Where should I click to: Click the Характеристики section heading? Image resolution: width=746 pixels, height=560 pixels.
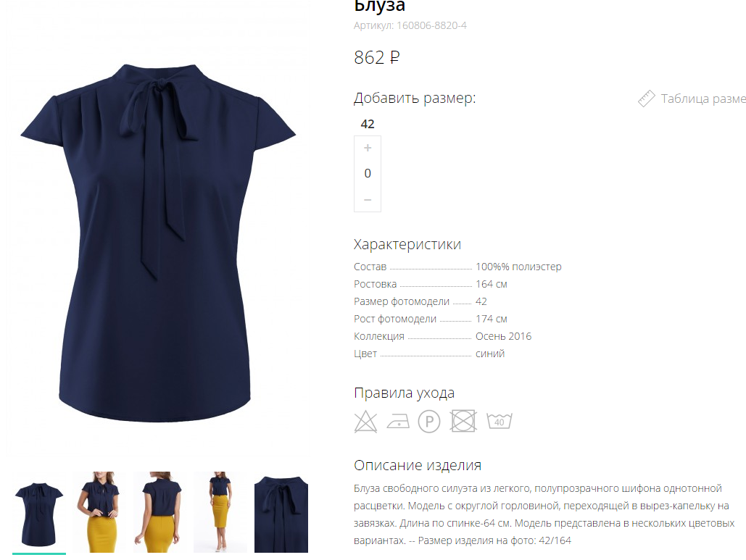click(x=407, y=244)
